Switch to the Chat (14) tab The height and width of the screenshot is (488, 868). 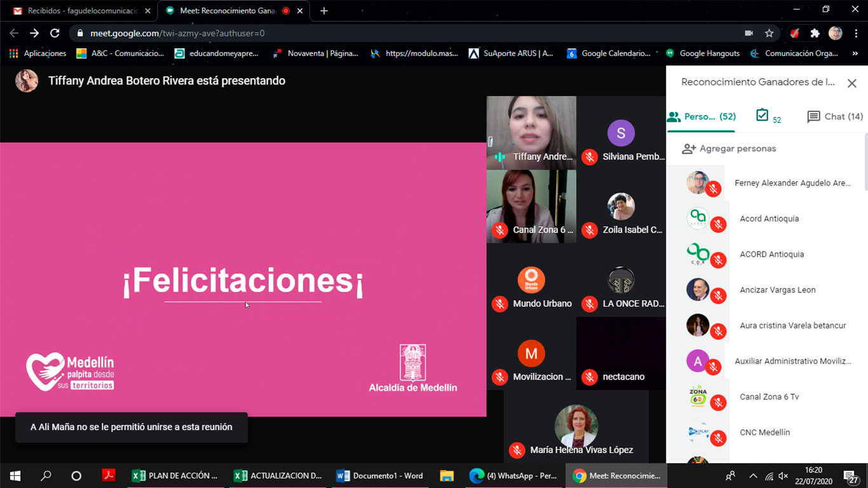pyautogui.click(x=835, y=116)
